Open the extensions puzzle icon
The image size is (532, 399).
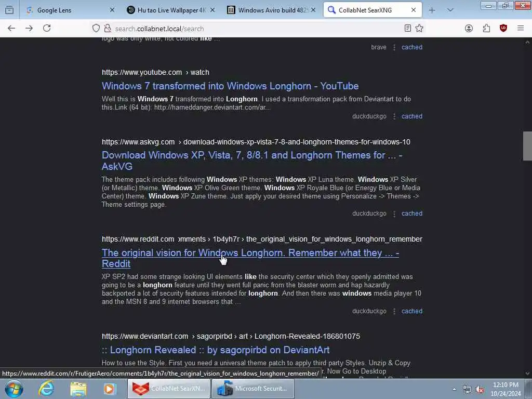click(x=486, y=29)
